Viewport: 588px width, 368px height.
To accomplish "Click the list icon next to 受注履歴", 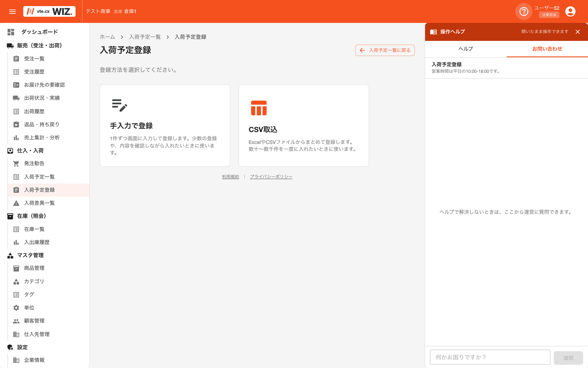I will pyautogui.click(x=16, y=72).
